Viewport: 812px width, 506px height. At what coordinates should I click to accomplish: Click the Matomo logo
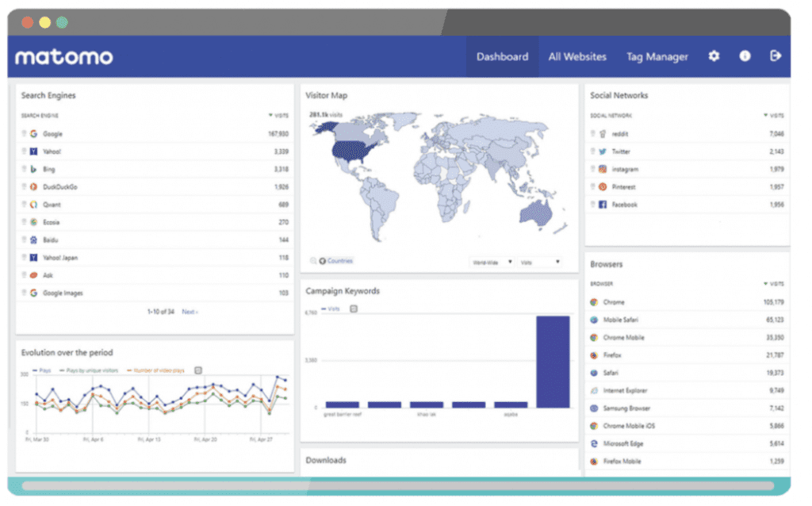click(65, 57)
